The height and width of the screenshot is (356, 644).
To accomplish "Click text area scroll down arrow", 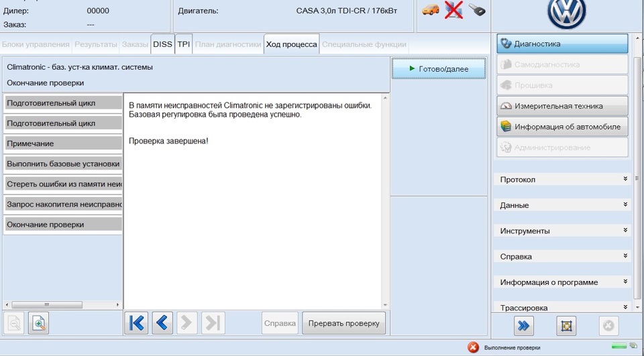I will coord(385,304).
